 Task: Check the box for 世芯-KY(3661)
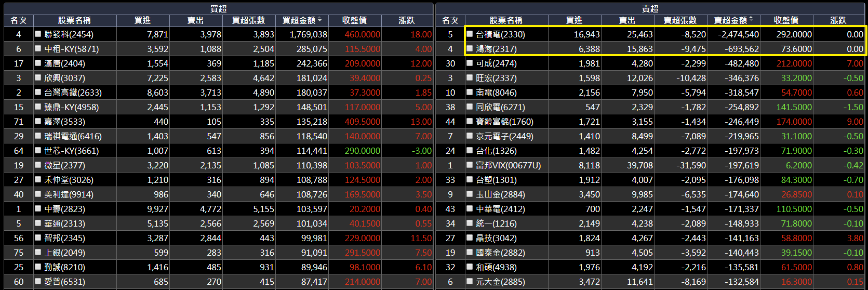(38, 150)
